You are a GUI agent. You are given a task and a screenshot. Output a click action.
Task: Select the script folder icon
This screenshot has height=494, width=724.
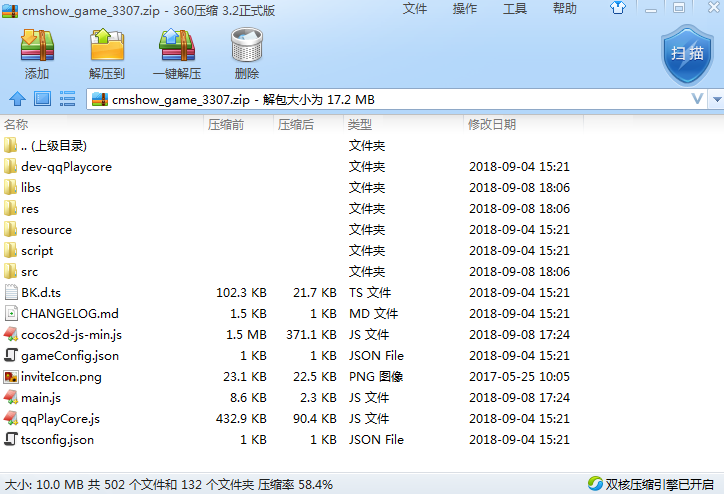pos(10,250)
